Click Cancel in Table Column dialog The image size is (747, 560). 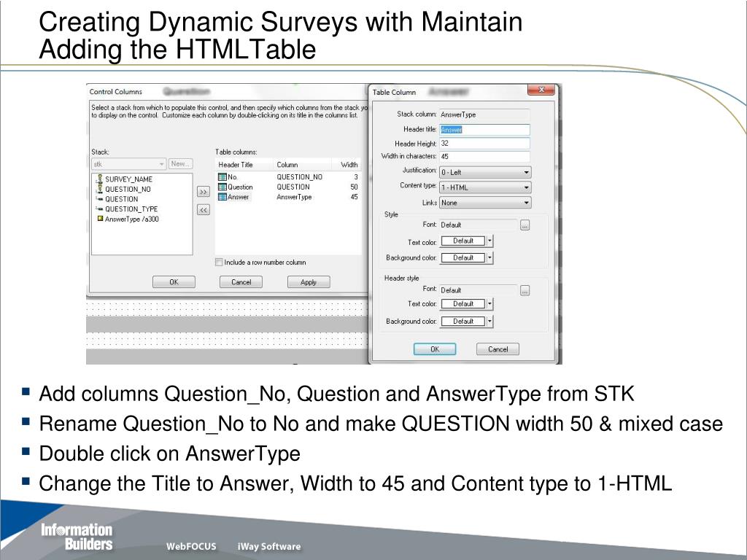(498, 349)
